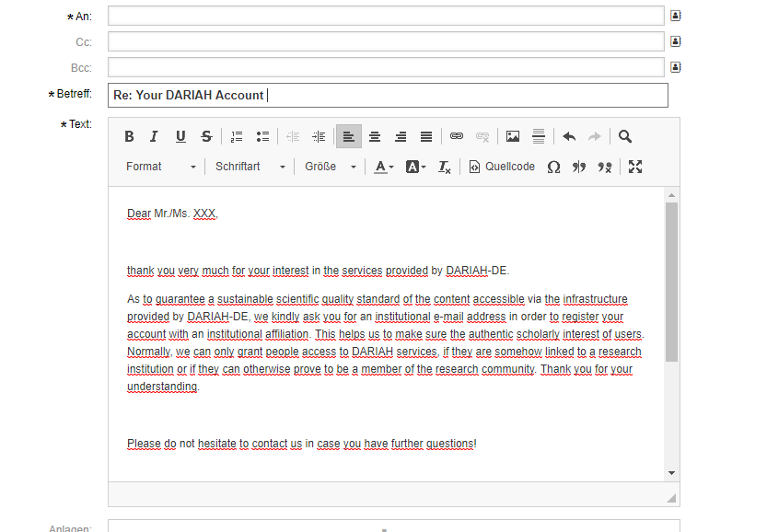The image size is (767, 532).
Task: Open the special character Omega tool
Action: click(x=553, y=167)
